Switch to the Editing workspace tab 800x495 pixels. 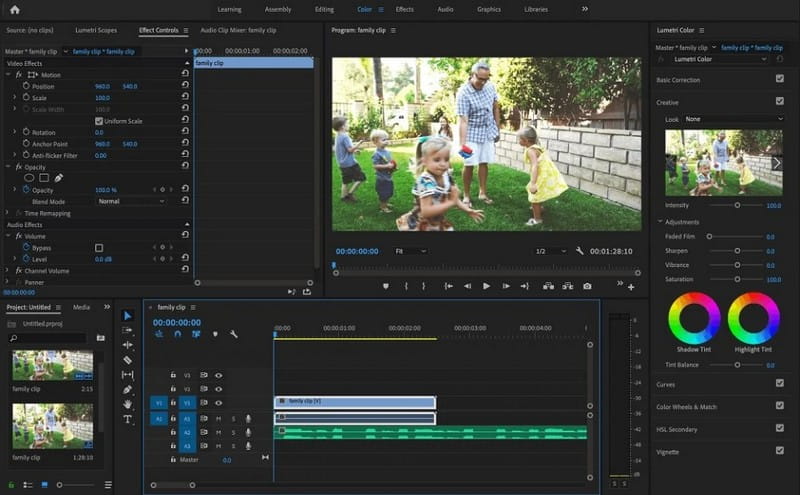coord(324,9)
